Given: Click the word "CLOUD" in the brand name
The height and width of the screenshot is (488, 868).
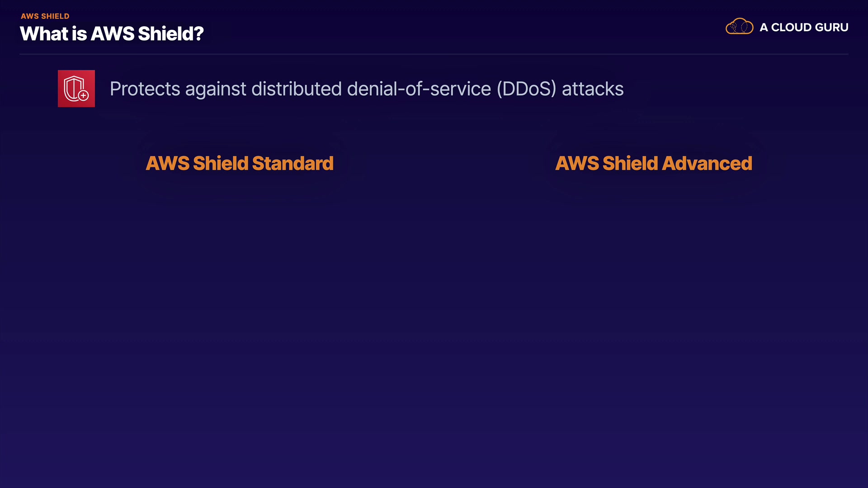Looking at the screenshot, I should [x=791, y=28].
